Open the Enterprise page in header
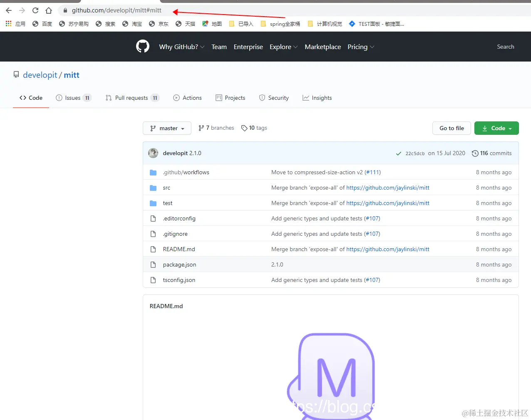The image size is (531, 420). [248, 47]
